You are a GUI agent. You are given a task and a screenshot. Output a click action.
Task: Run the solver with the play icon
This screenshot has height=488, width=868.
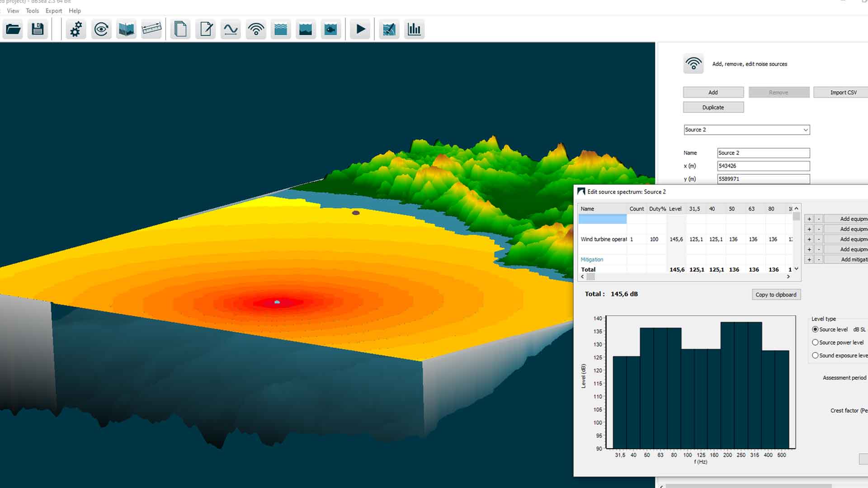click(360, 29)
